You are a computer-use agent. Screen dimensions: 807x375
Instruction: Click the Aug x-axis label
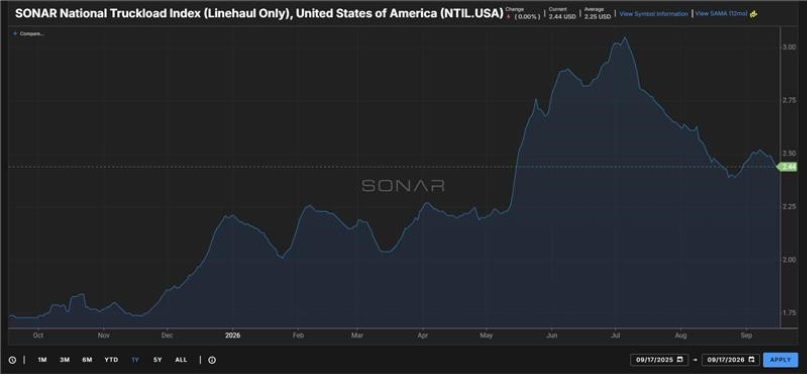tap(680, 335)
